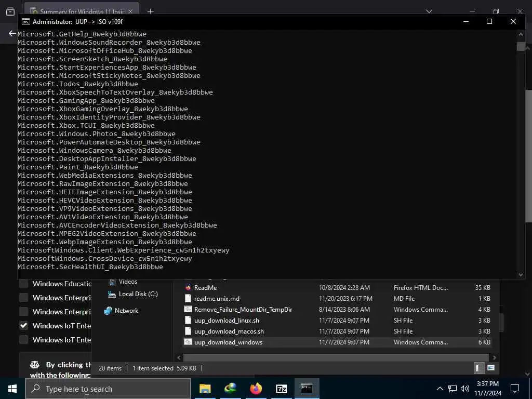Select the uup_download_macos.sh file name

pos(229,331)
